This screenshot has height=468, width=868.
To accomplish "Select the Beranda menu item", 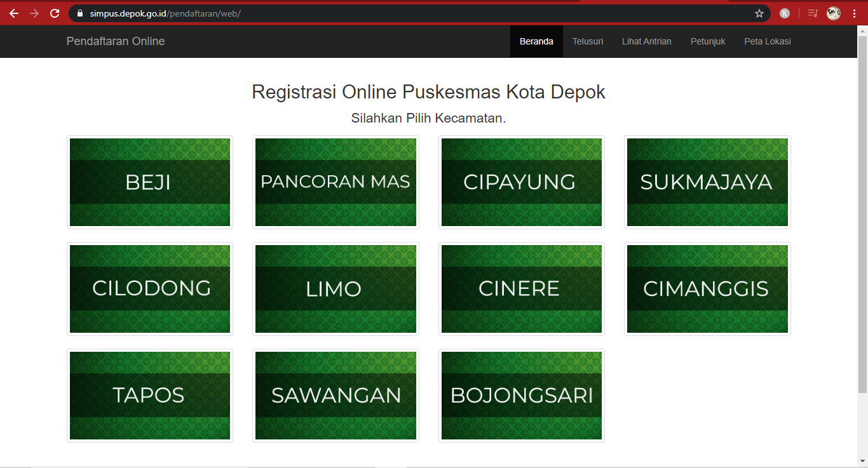I will click(x=536, y=41).
